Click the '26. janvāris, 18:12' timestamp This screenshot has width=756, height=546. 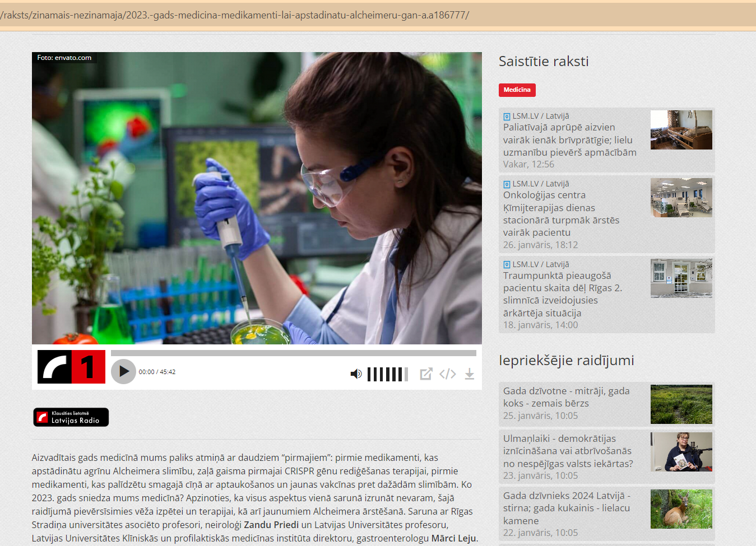540,245
